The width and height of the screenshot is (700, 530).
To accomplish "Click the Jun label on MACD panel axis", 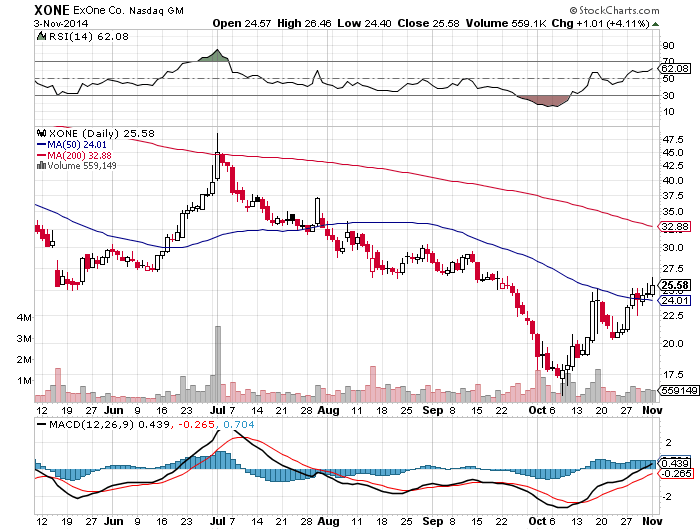I will click(x=113, y=521).
